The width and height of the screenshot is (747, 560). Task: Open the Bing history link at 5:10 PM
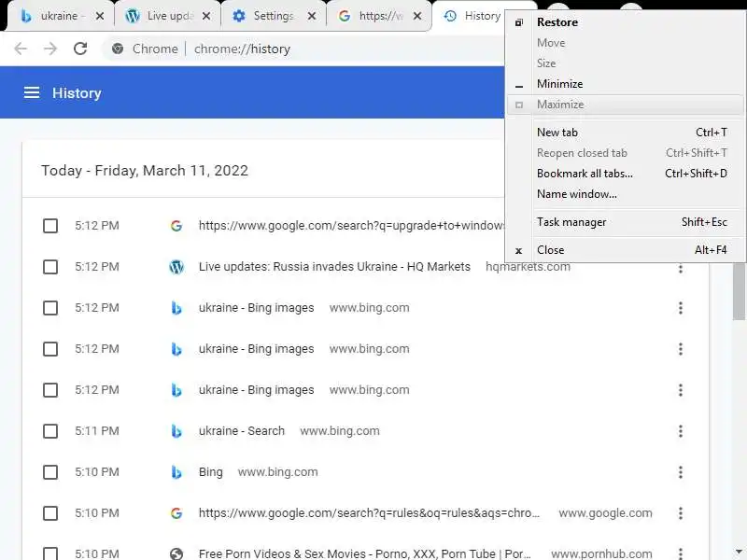pos(211,472)
